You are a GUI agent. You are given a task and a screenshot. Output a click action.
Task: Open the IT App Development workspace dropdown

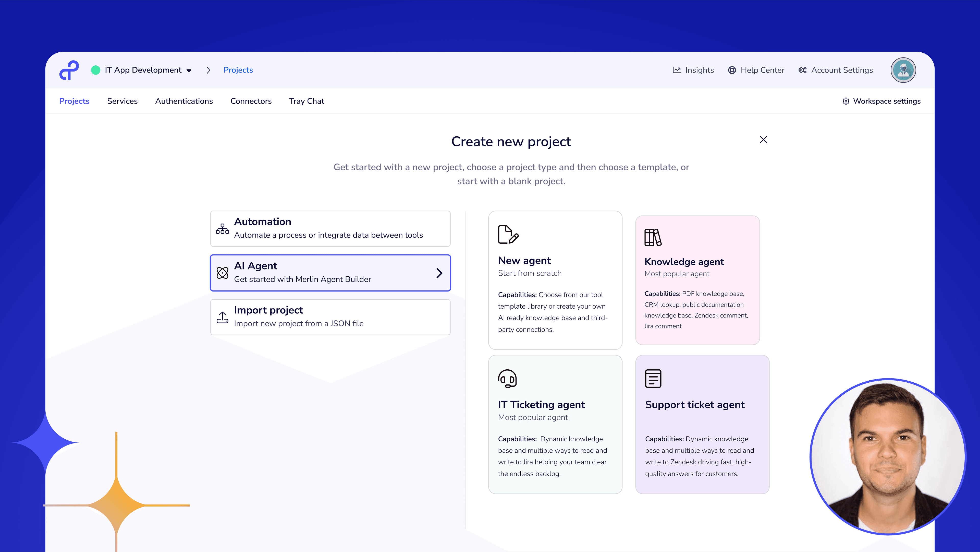point(148,70)
